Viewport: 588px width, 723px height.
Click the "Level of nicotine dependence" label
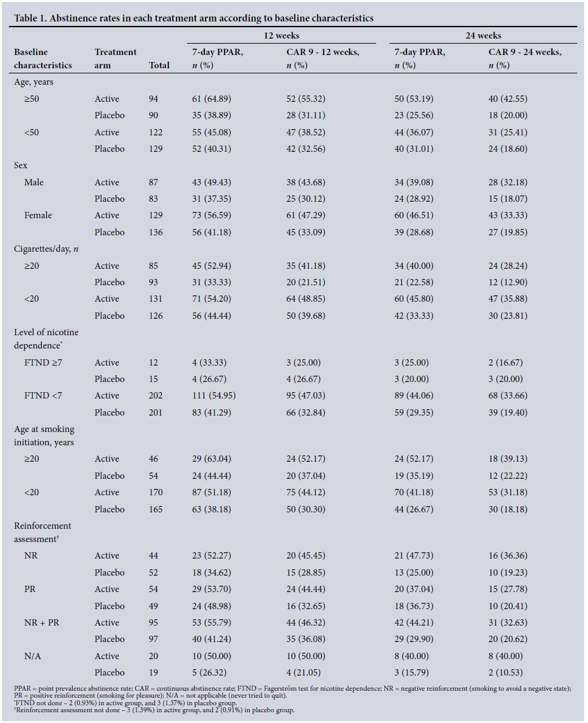(46, 338)
